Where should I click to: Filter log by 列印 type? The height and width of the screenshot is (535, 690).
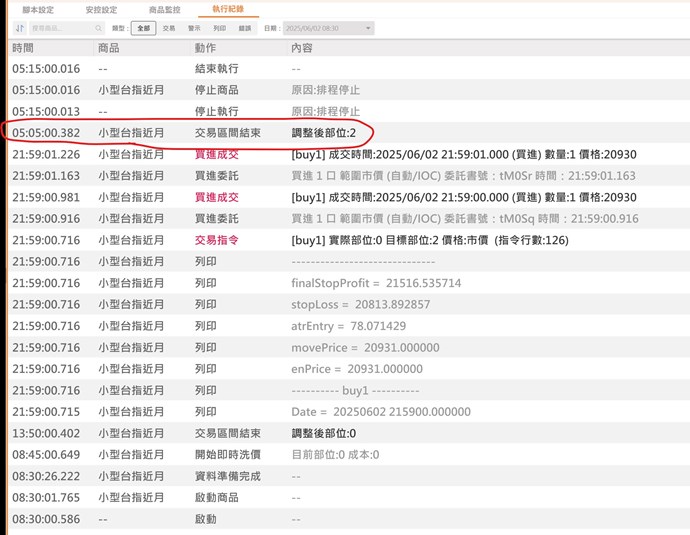point(219,29)
